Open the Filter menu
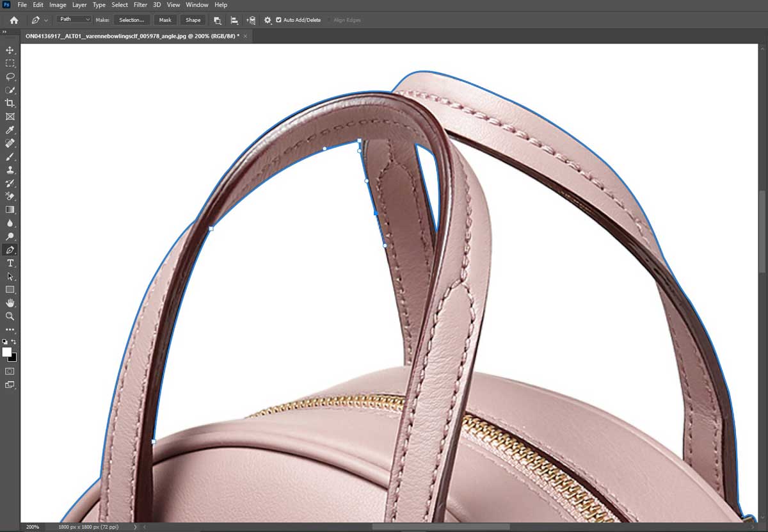This screenshot has height=532, width=768. click(140, 4)
